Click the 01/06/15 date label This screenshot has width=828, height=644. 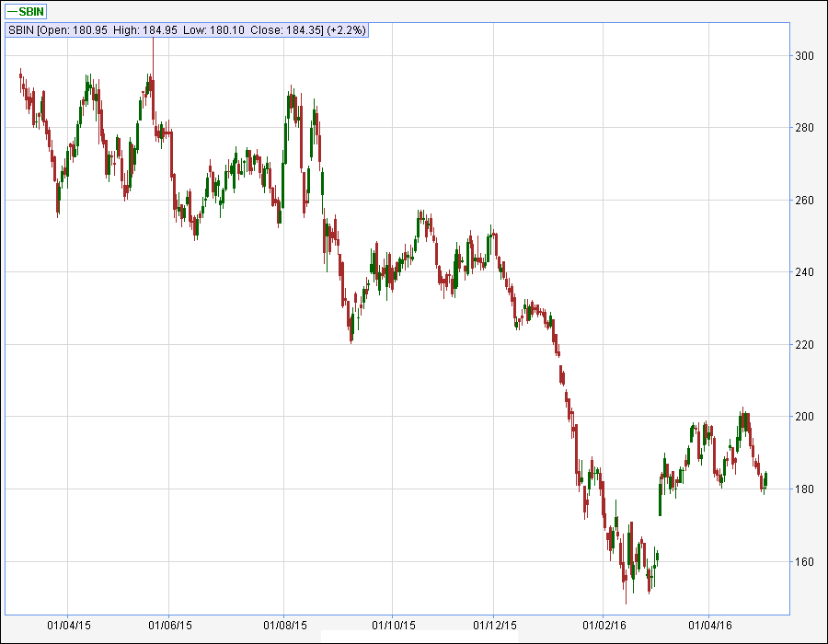(x=170, y=625)
